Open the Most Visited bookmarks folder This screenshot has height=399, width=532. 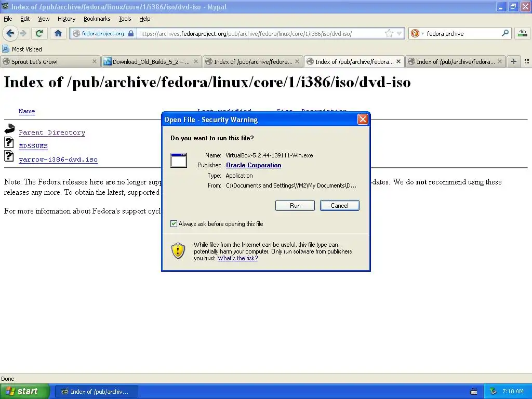coord(22,49)
